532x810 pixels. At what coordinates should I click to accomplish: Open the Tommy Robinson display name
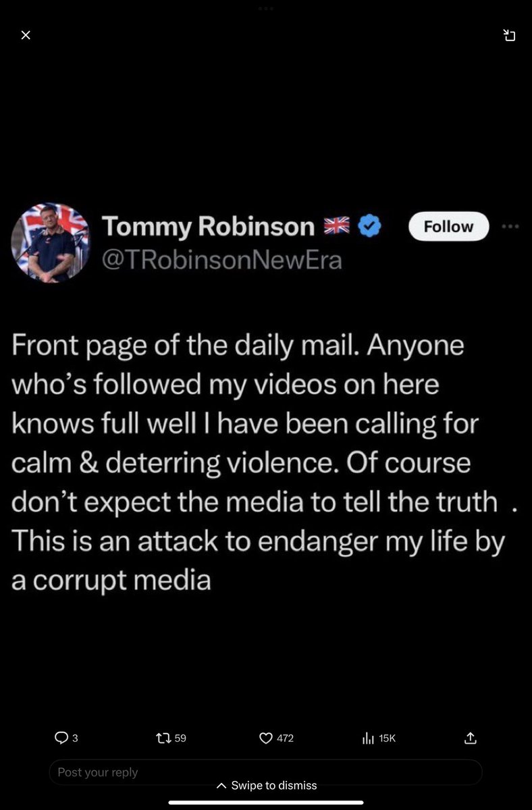(209, 227)
